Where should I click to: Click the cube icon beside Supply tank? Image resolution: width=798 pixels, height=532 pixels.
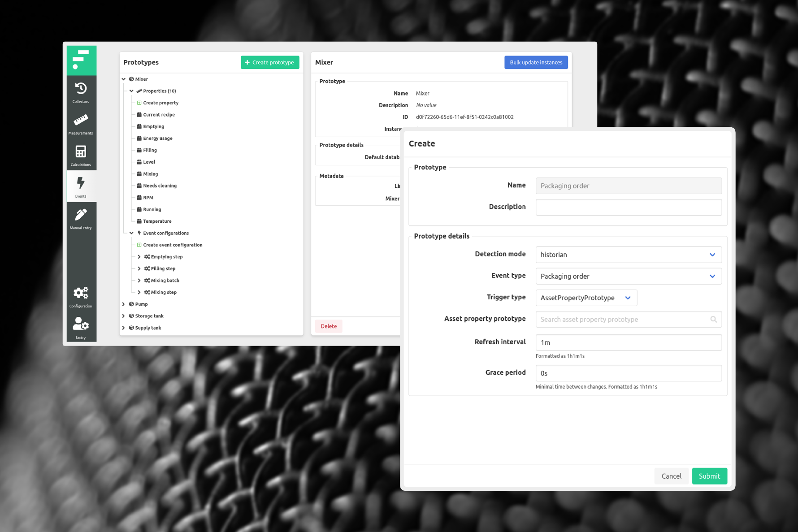point(131,328)
